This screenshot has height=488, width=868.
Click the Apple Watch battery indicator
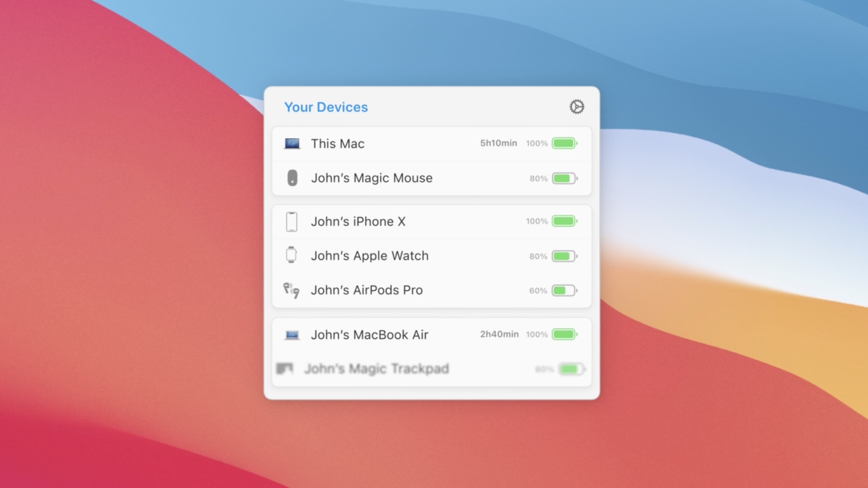coord(564,256)
